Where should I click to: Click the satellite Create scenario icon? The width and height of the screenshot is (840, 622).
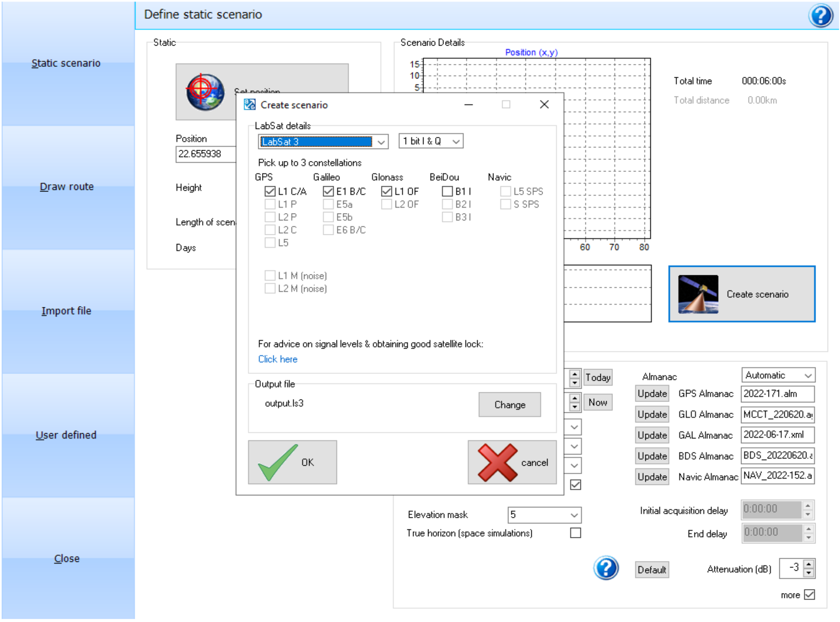point(698,294)
